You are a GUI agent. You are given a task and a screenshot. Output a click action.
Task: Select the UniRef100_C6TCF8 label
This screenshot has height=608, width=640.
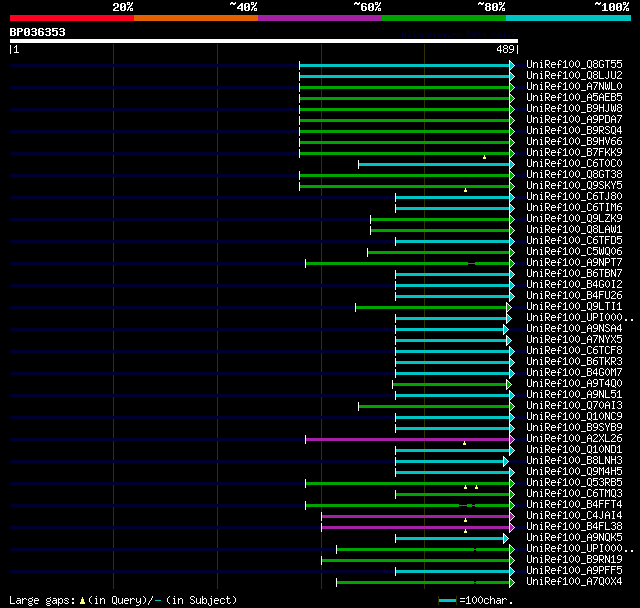click(574, 351)
